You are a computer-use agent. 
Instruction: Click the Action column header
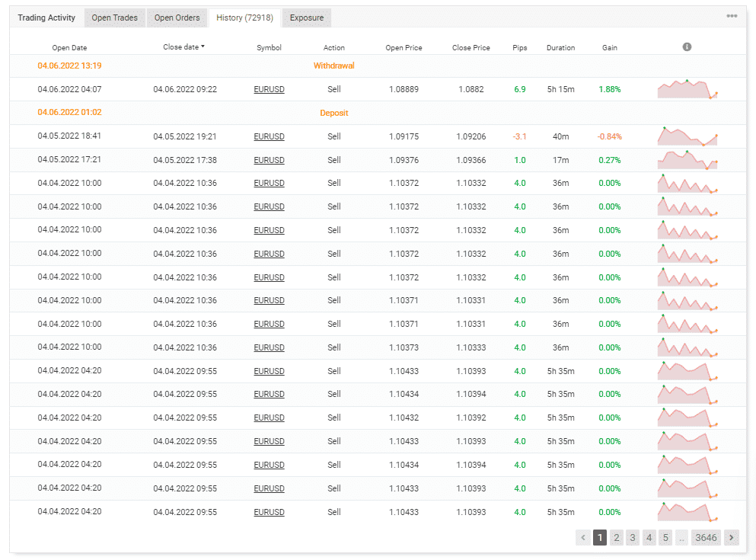[334, 48]
